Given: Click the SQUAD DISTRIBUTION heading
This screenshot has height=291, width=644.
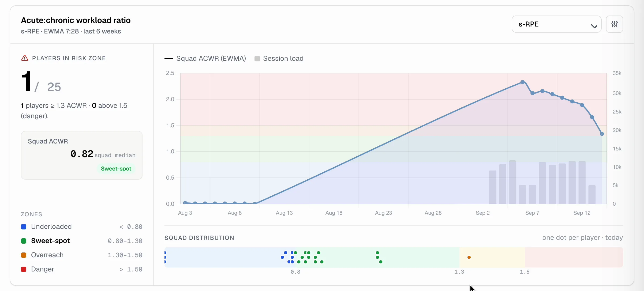Looking at the screenshot, I should (199, 238).
